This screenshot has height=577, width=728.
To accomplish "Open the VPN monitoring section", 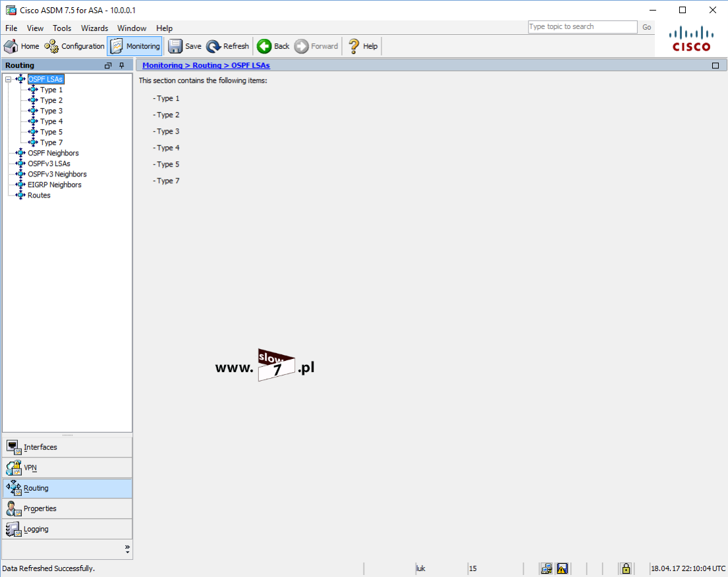I will point(67,468).
